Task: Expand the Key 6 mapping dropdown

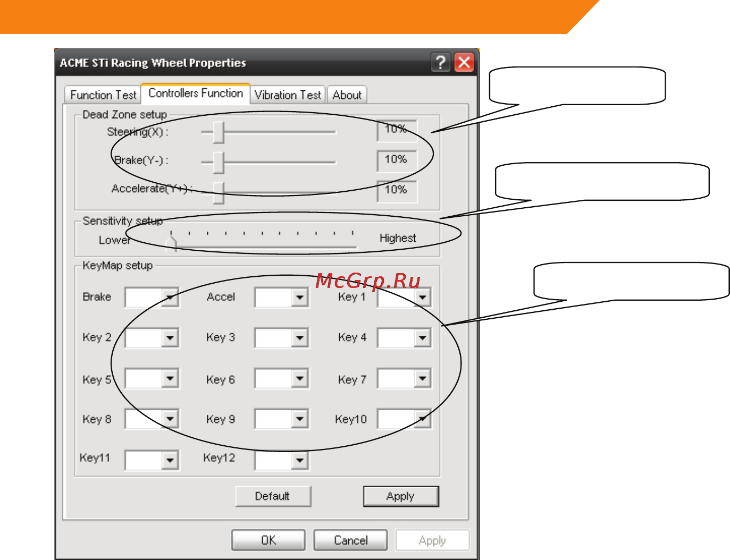Action: pos(300,379)
